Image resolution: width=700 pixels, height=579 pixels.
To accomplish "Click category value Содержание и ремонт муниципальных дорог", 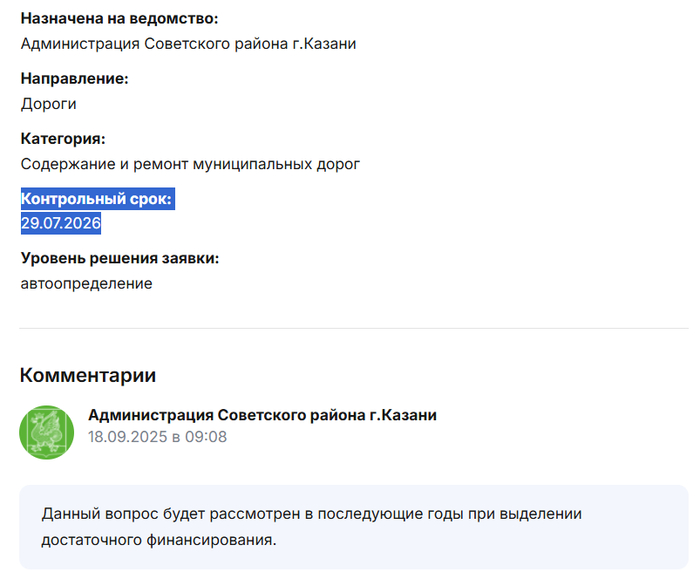I will [x=190, y=163].
